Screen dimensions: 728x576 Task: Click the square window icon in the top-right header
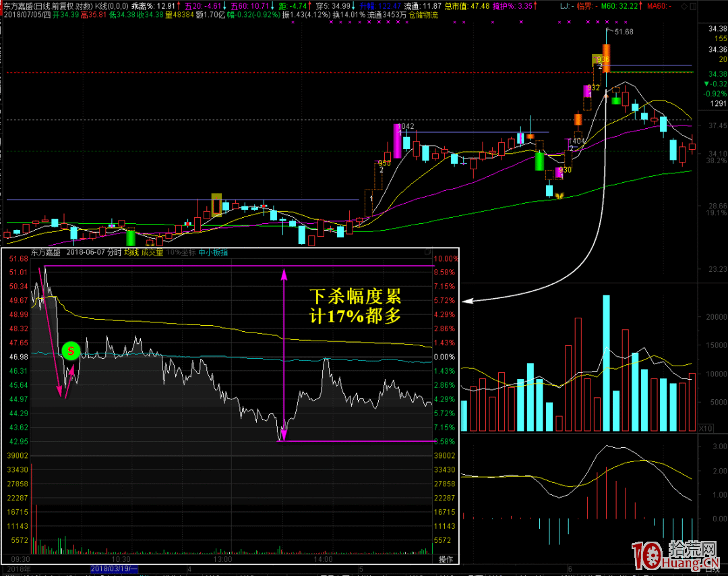coord(693,7)
